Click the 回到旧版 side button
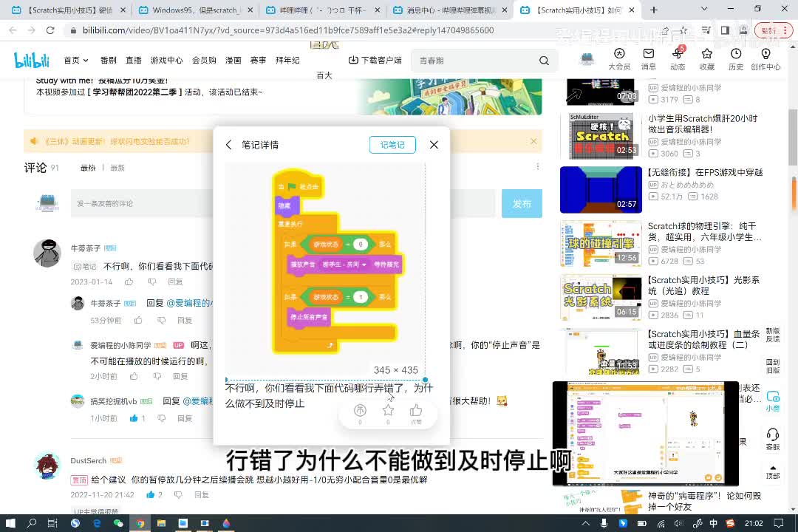Viewport: 798px width, 532px height. click(773, 366)
